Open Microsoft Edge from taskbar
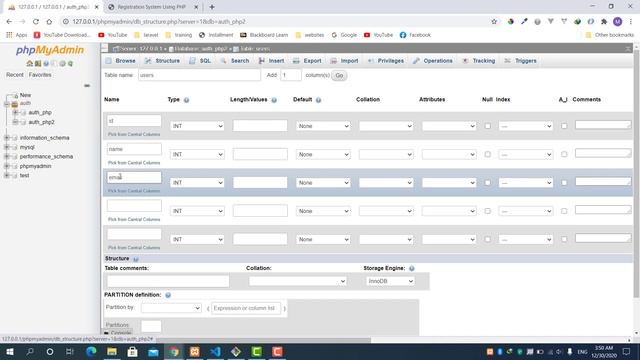640x360 pixels. point(91,351)
